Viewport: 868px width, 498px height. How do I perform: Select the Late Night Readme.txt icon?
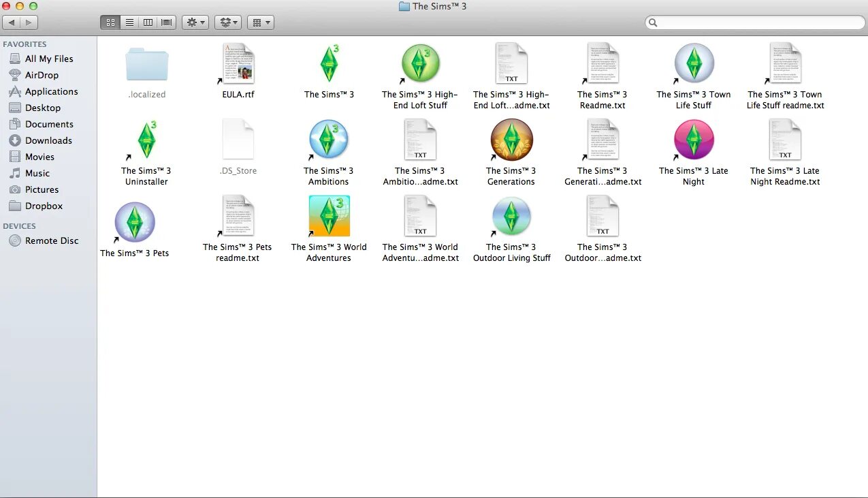[785, 140]
